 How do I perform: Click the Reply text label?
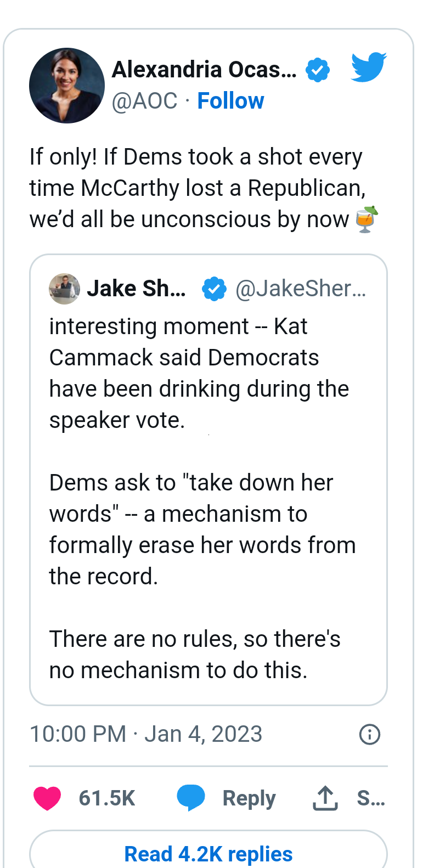pos(249,799)
